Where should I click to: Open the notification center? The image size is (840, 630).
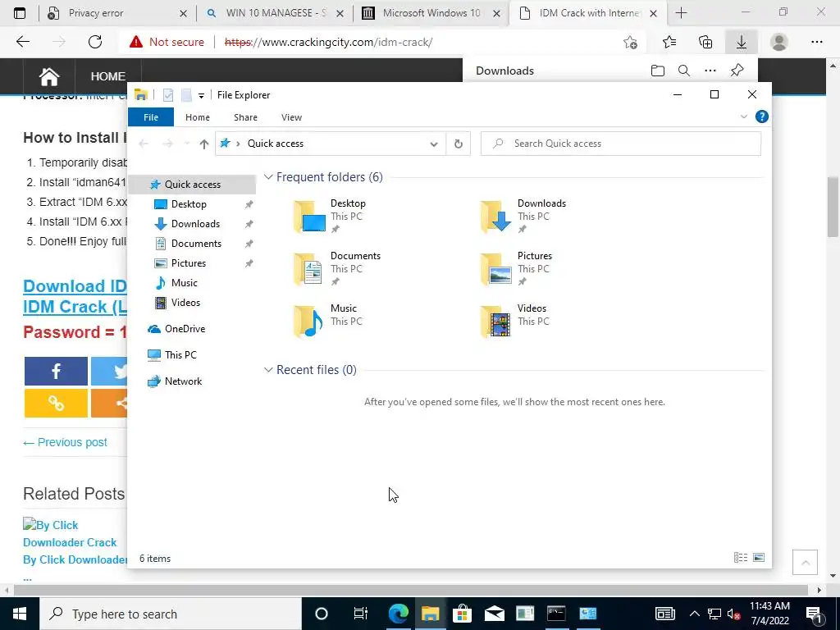coord(815,614)
